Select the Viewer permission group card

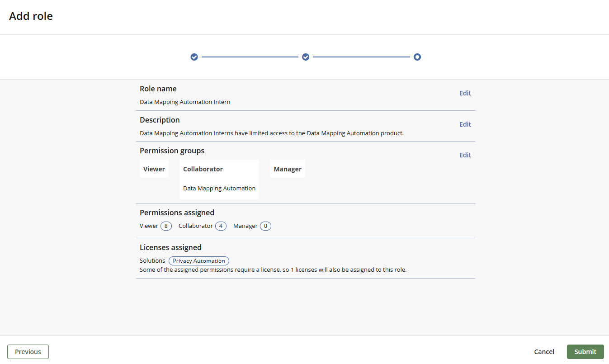[x=154, y=169]
